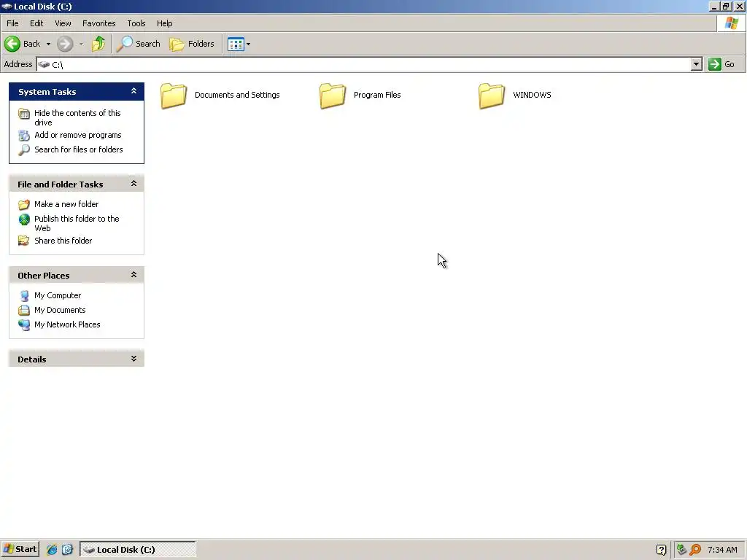Viewport: 747px width, 560px height.
Task: Click My Documents link text
Action: (60, 310)
